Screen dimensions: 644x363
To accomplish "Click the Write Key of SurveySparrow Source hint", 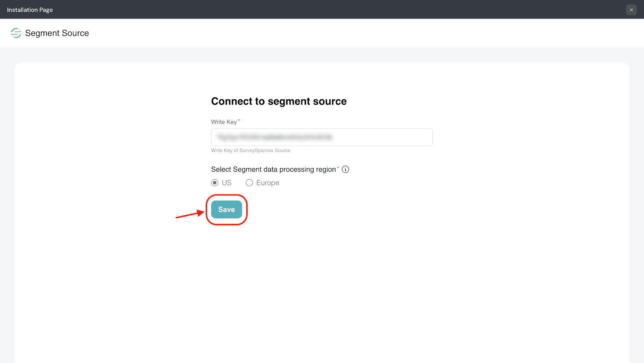I will point(250,150).
